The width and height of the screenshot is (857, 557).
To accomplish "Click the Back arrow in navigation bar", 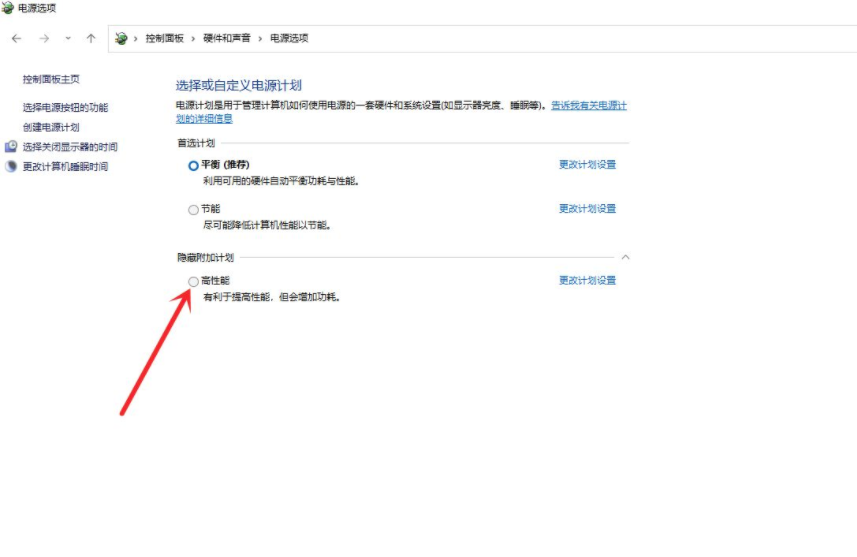I will coord(16,38).
